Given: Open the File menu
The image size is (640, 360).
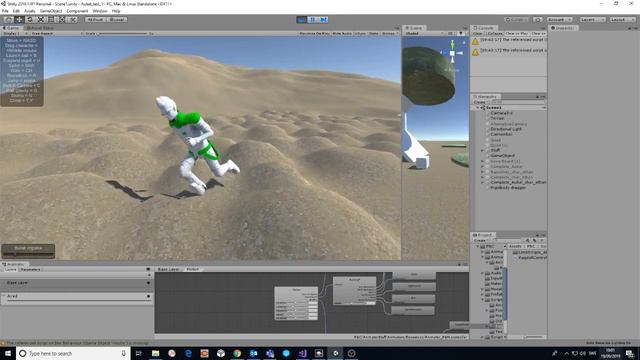Looking at the screenshot, I should point(5,11).
